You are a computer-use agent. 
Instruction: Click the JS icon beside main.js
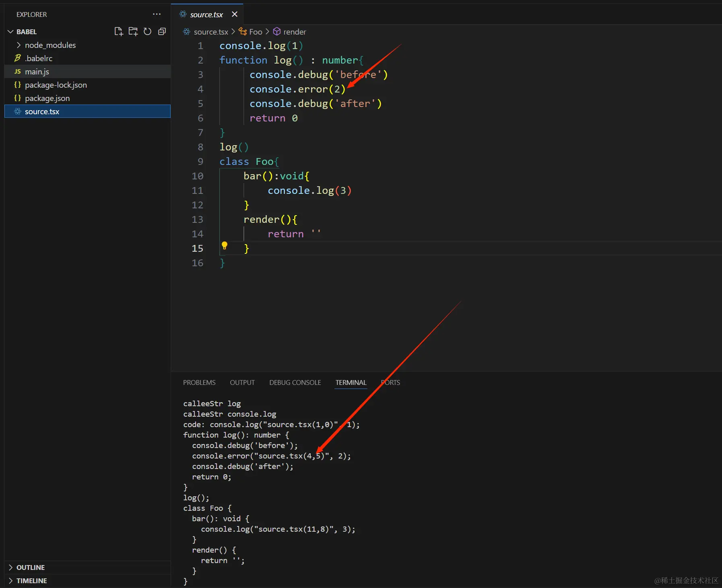click(17, 72)
